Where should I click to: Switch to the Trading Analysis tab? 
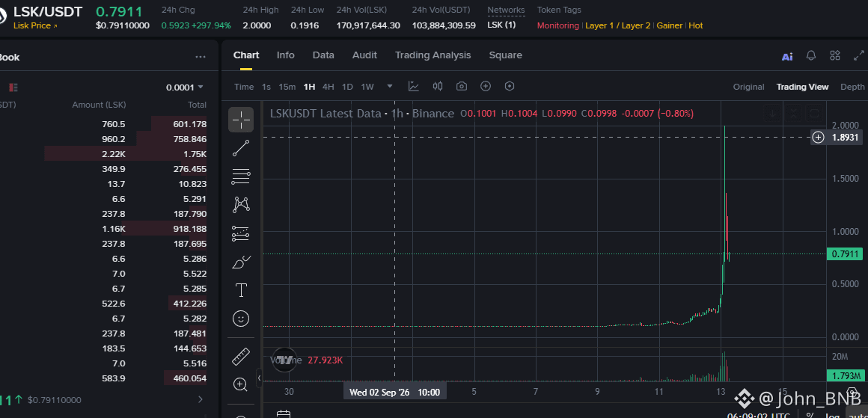coord(433,55)
